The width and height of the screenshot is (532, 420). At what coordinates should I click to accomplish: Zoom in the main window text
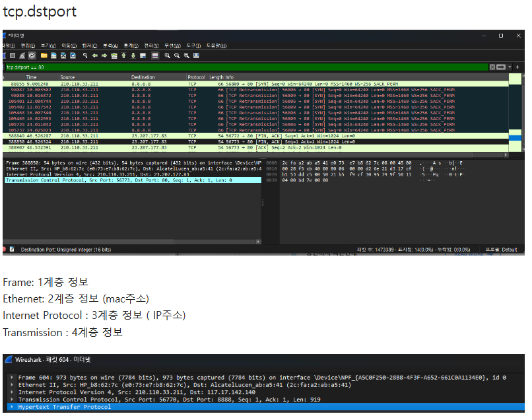167,55
